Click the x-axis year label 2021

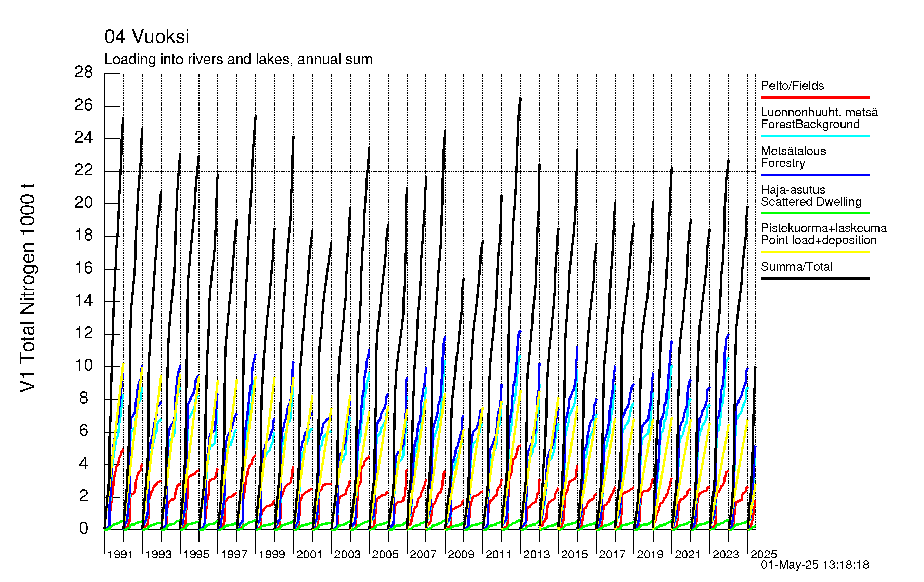click(688, 554)
